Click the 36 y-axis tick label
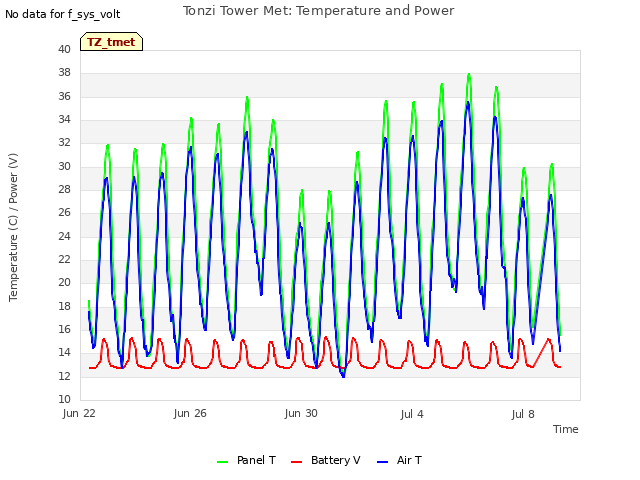The height and width of the screenshot is (480, 640). (x=64, y=96)
